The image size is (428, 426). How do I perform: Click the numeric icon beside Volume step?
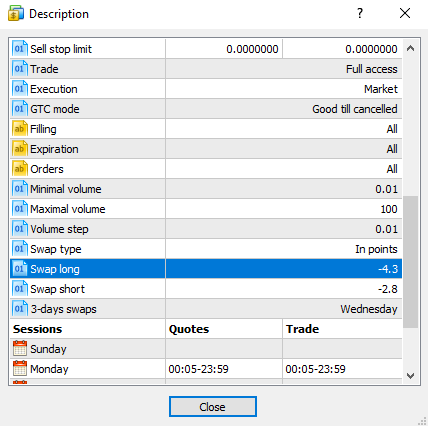tap(20, 229)
